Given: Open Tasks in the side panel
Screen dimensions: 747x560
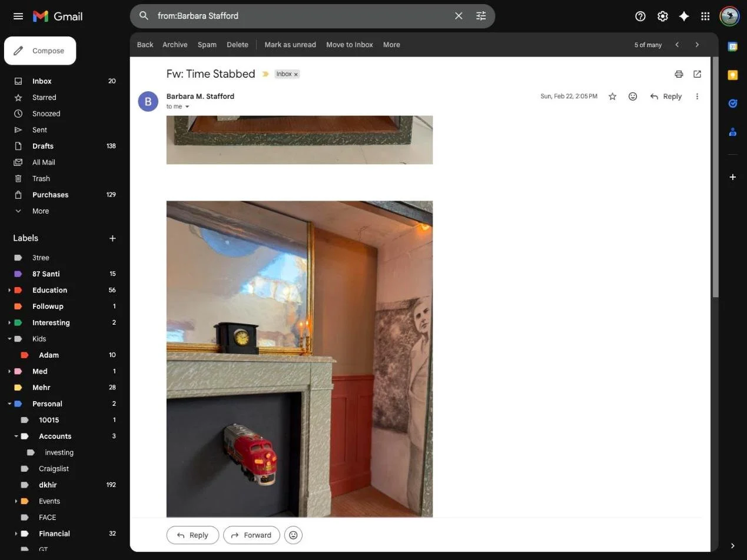Looking at the screenshot, I should coord(733,104).
